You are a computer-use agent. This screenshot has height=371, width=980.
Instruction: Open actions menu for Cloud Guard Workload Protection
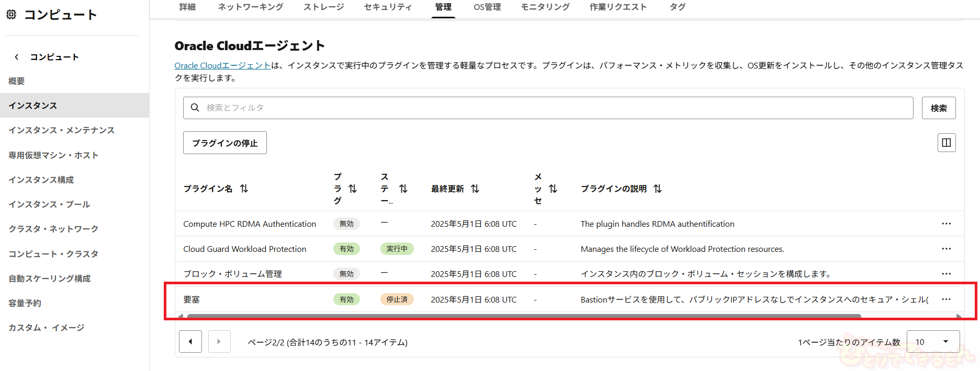pyautogui.click(x=946, y=249)
